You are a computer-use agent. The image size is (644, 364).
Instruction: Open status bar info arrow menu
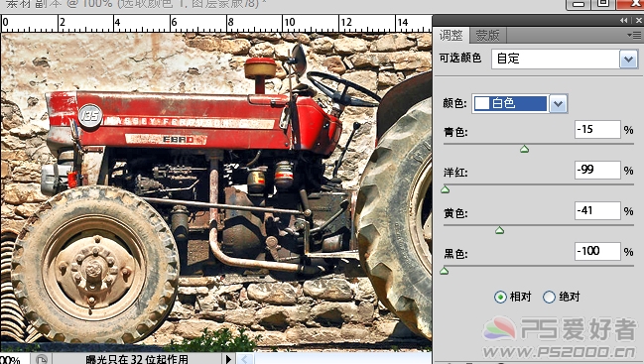coord(229,359)
